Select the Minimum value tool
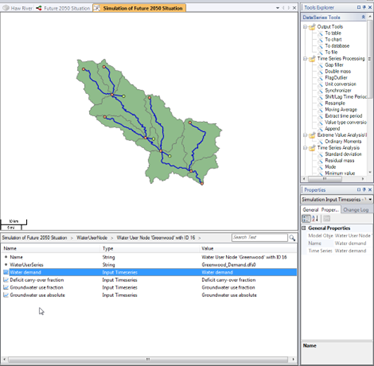374x366 pixels. coord(340,173)
